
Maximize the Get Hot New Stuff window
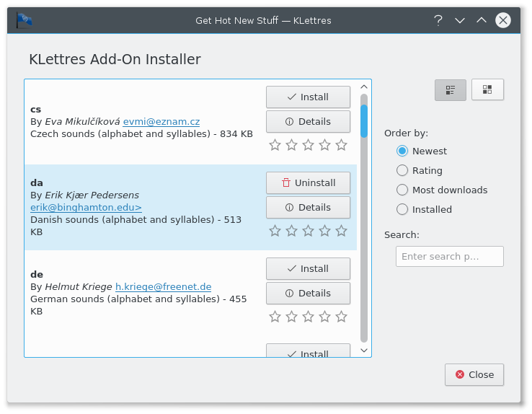pyautogui.click(x=481, y=20)
